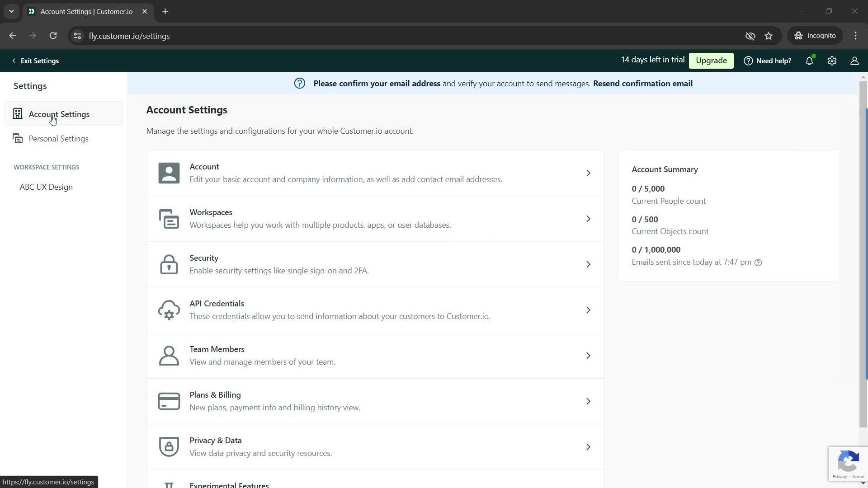Viewport: 868px width, 488px height.
Task: Click the ABC UX Design workspace item
Action: pos(46,187)
